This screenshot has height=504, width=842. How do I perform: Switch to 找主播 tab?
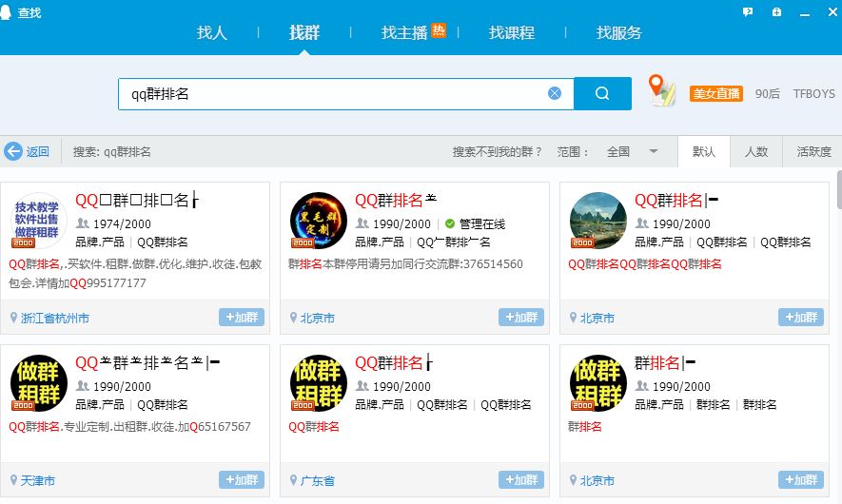tap(404, 32)
